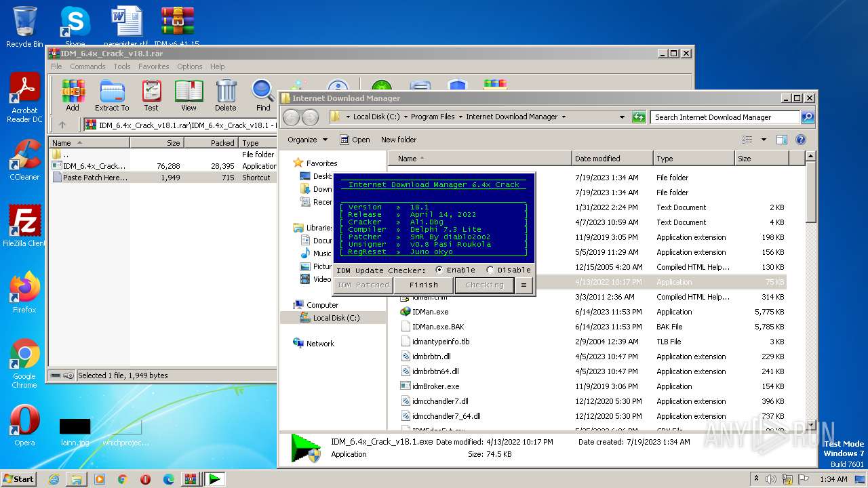
Task: Open CCleaner desktop icon
Action: point(24,160)
